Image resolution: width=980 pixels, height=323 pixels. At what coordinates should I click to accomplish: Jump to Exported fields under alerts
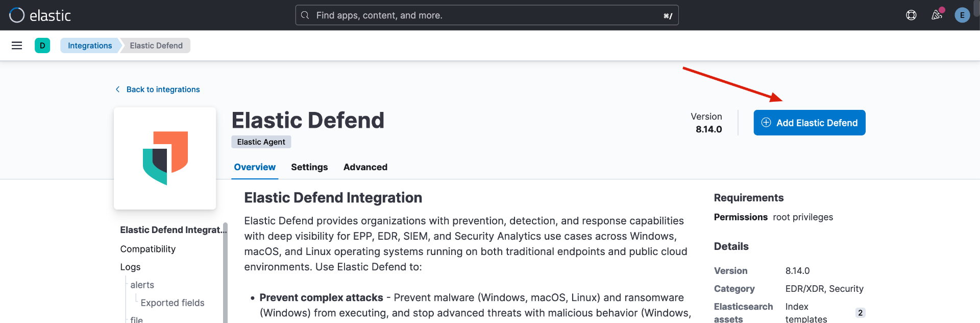click(x=173, y=303)
